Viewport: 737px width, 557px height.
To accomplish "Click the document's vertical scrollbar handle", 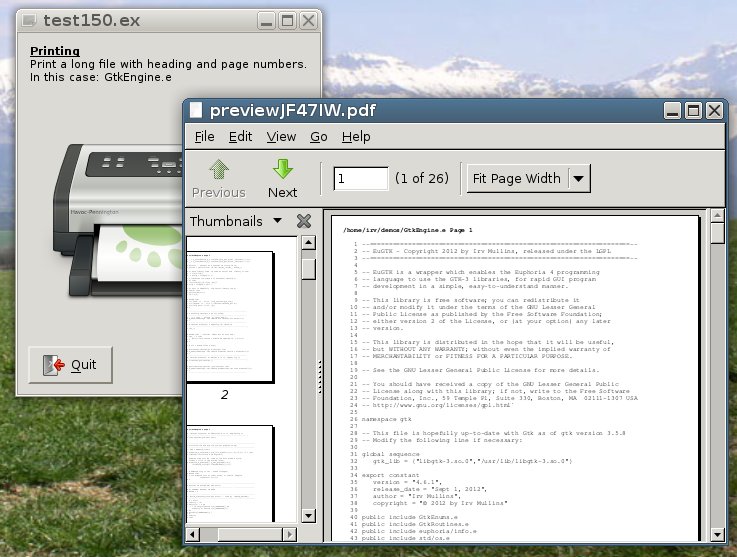I will (x=717, y=233).
